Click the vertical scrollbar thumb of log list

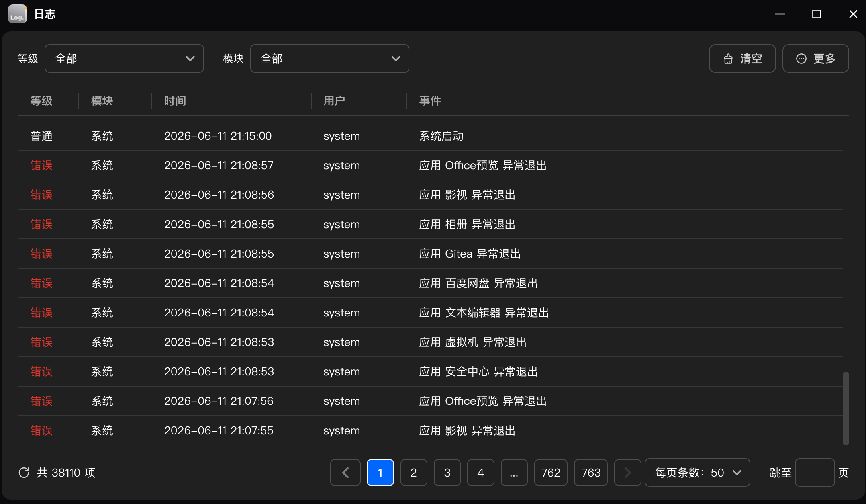846,408
